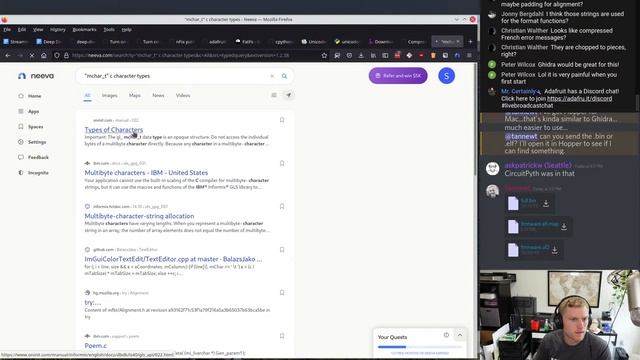Open Spaces in Neeva sidebar
640x360 pixels.
pos(31,127)
